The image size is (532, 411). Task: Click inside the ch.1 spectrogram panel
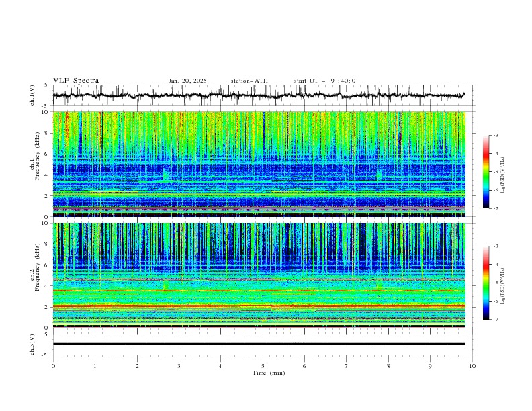(259, 164)
